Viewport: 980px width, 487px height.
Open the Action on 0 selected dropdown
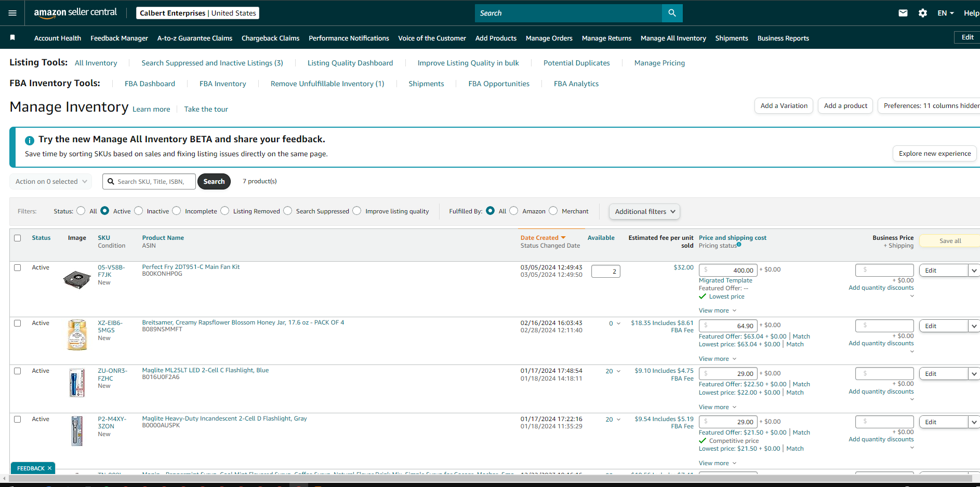51,182
